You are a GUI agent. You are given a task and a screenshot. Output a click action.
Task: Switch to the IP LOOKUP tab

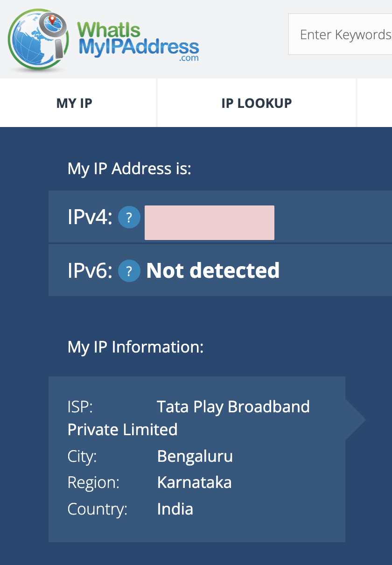tap(256, 103)
